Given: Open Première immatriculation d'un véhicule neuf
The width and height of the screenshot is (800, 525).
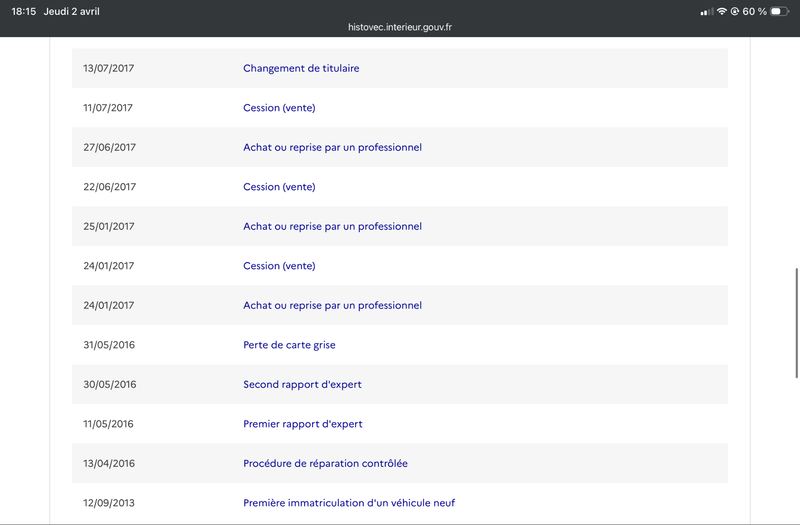Looking at the screenshot, I should [349, 503].
